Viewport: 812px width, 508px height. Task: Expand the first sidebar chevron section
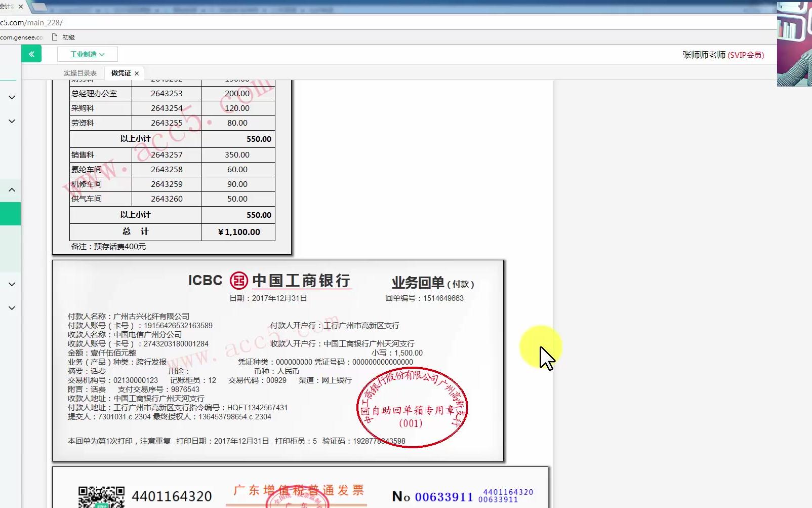click(12, 97)
